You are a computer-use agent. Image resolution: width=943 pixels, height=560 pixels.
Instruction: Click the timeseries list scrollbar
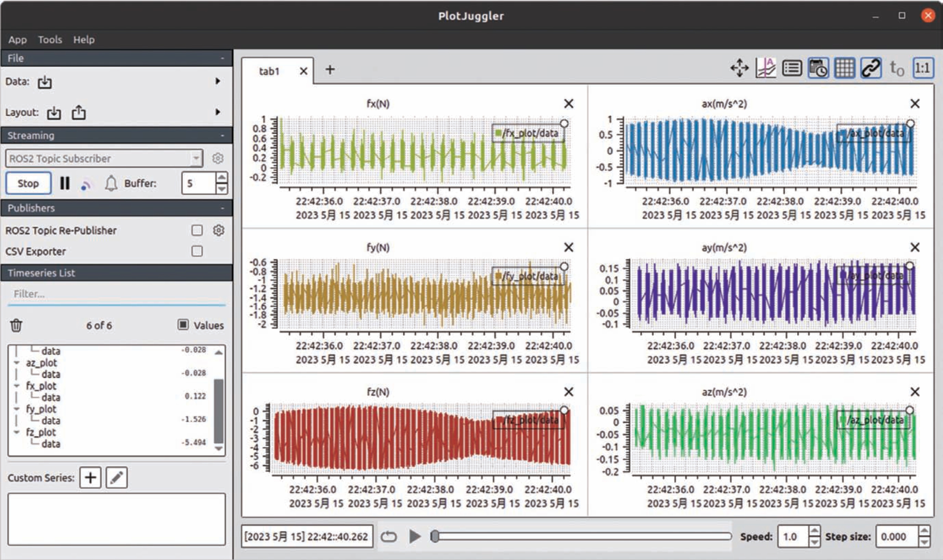pos(219,411)
